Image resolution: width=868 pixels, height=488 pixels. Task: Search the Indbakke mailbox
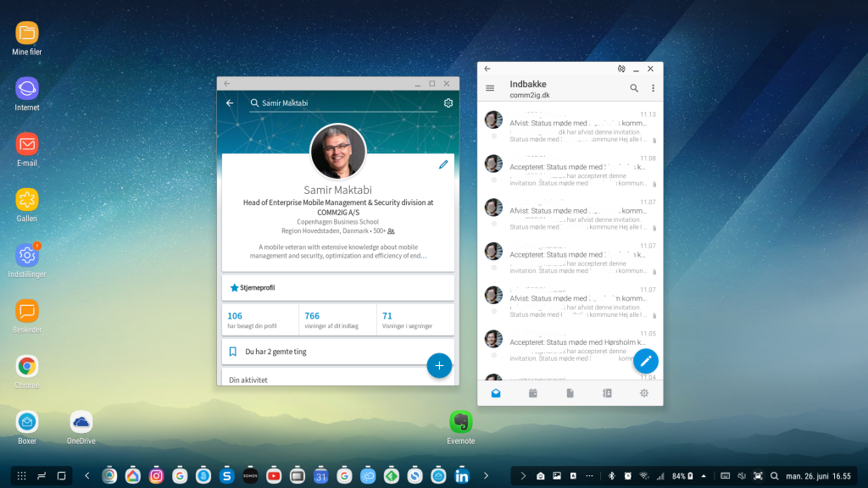[x=634, y=88]
